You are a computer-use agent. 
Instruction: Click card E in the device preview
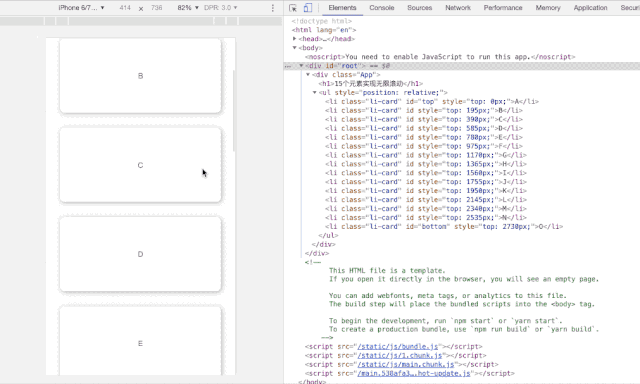point(140,341)
